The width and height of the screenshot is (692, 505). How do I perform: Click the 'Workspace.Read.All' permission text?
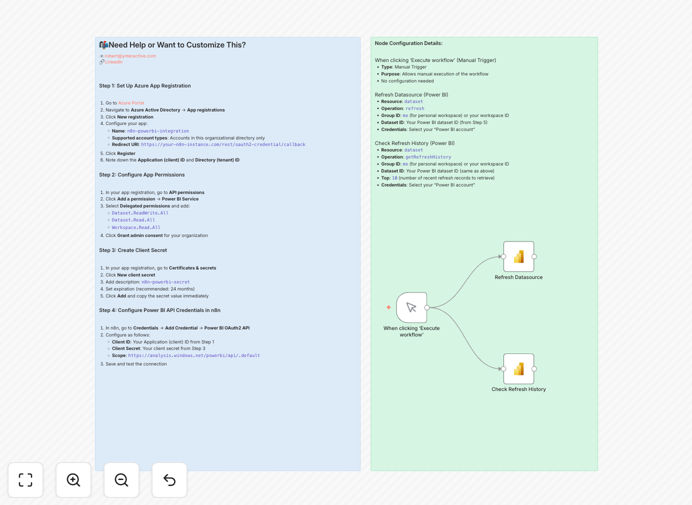136,227
